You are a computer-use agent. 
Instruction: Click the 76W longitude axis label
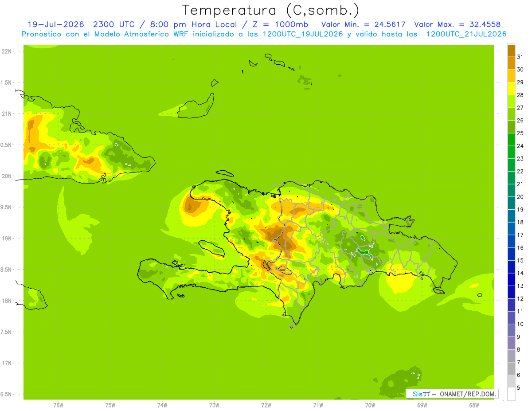tap(58, 405)
